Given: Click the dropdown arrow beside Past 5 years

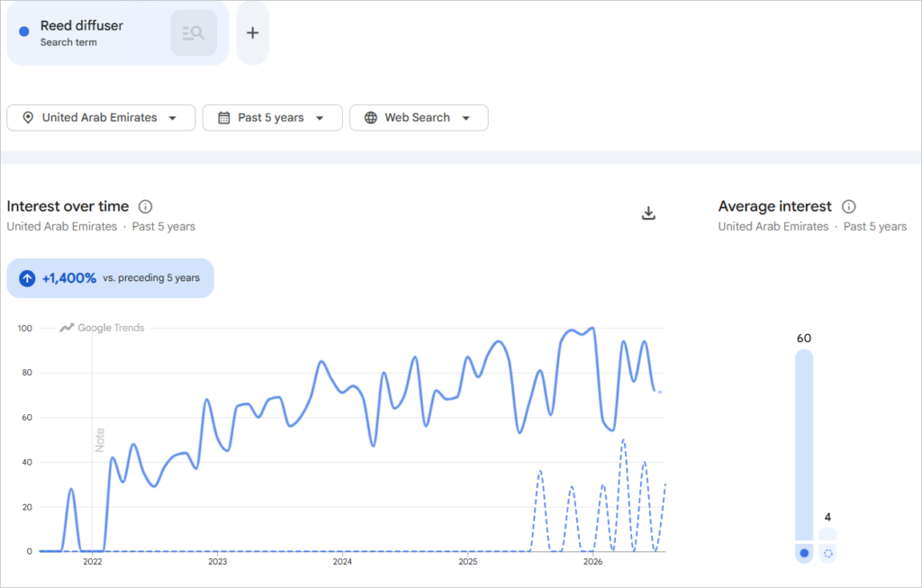Looking at the screenshot, I should [x=320, y=118].
